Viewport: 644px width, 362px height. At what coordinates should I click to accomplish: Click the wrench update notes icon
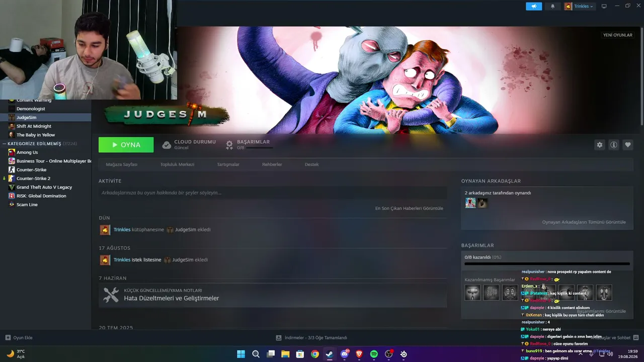point(111,295)
